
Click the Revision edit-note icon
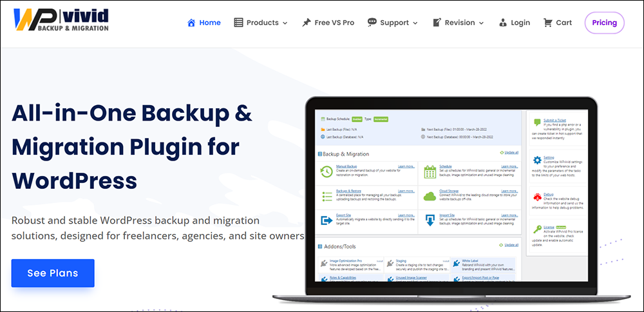[x=437, y=23]
